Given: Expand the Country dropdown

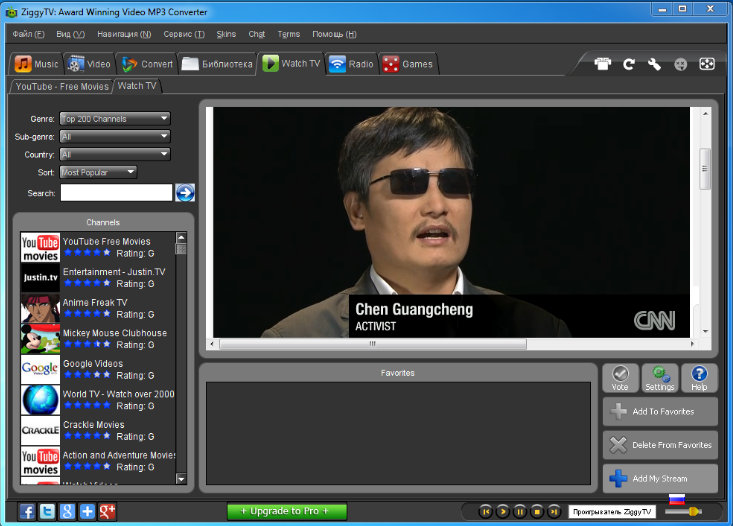Looking at the screenshot, I should pyautogui.click(x=115, y=154).
